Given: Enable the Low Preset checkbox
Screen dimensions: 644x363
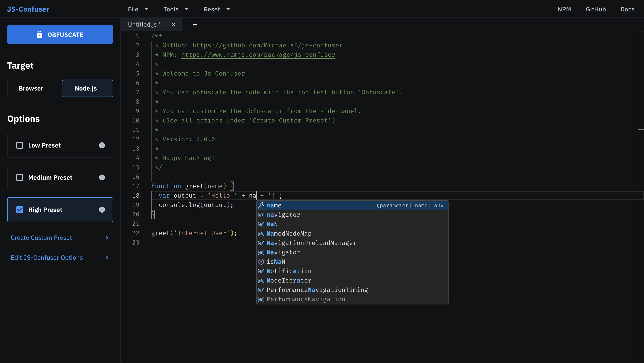Looking at the screenshot, I should (x=19, y=145).
